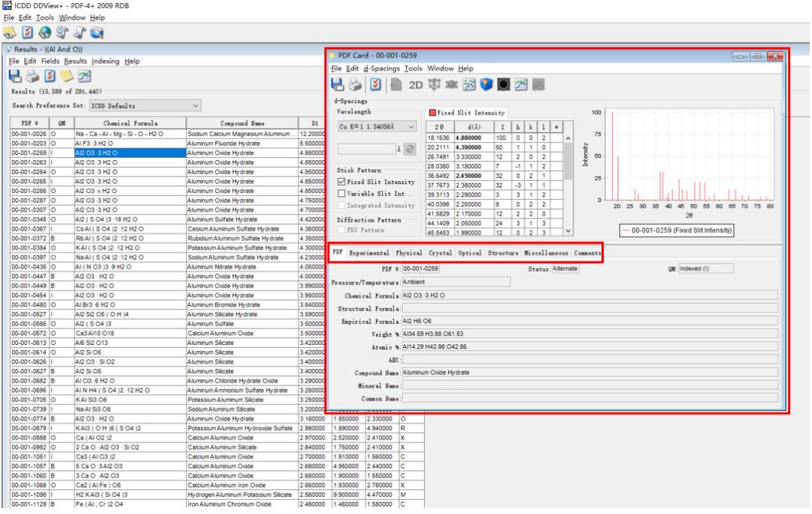
Task: Click the yellow sticky note icon in Results toolbar
Action: [67, 76]
